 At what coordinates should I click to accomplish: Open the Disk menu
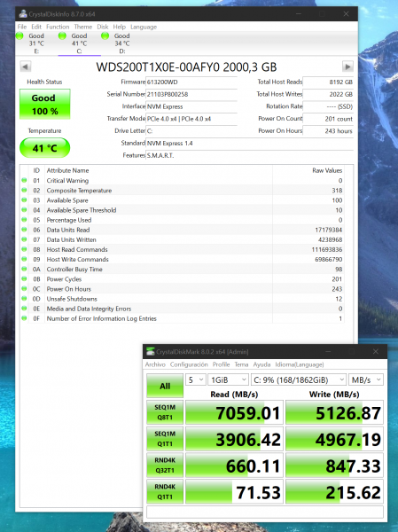point(103,27)
